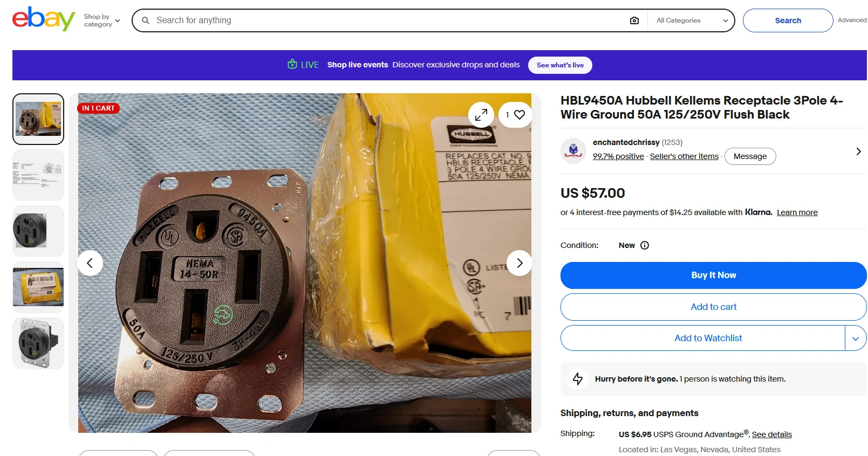Click the Buy It Now button
Image resolution: width=868 pixels, height=456 pixels.
pyautogui.click(x=713, y=275)
